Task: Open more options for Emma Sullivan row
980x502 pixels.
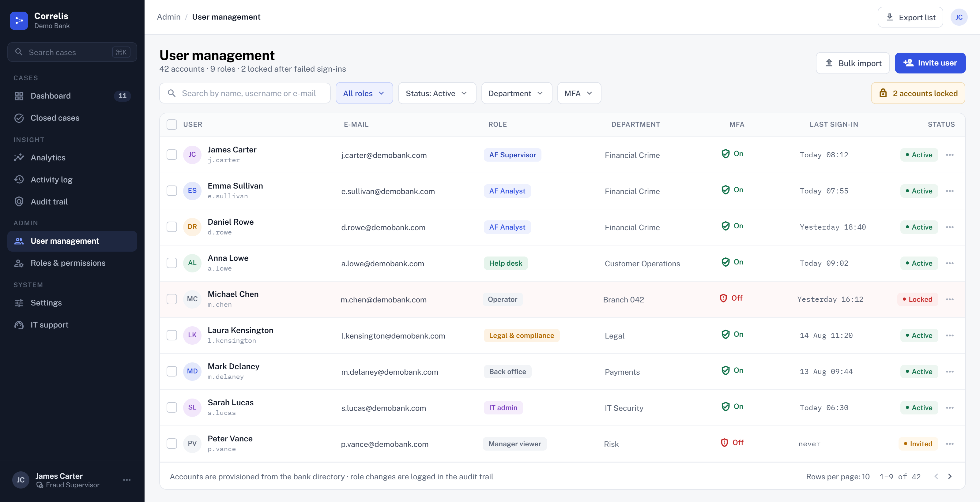Action: pos(950,191)
